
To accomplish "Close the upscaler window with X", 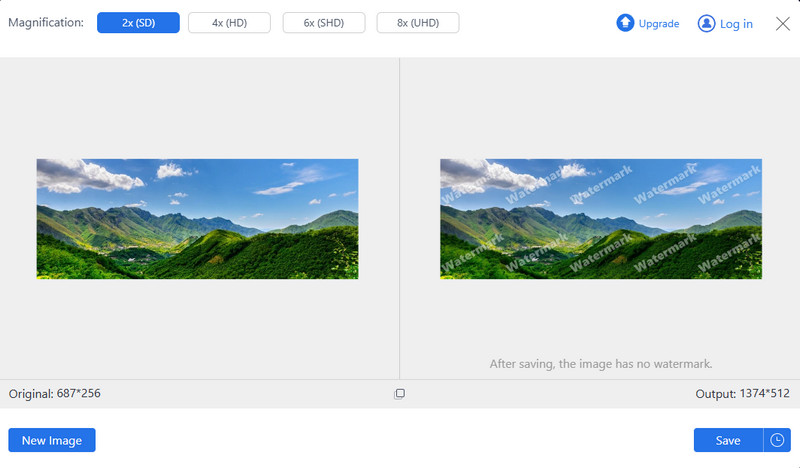I will pos(783,23).
